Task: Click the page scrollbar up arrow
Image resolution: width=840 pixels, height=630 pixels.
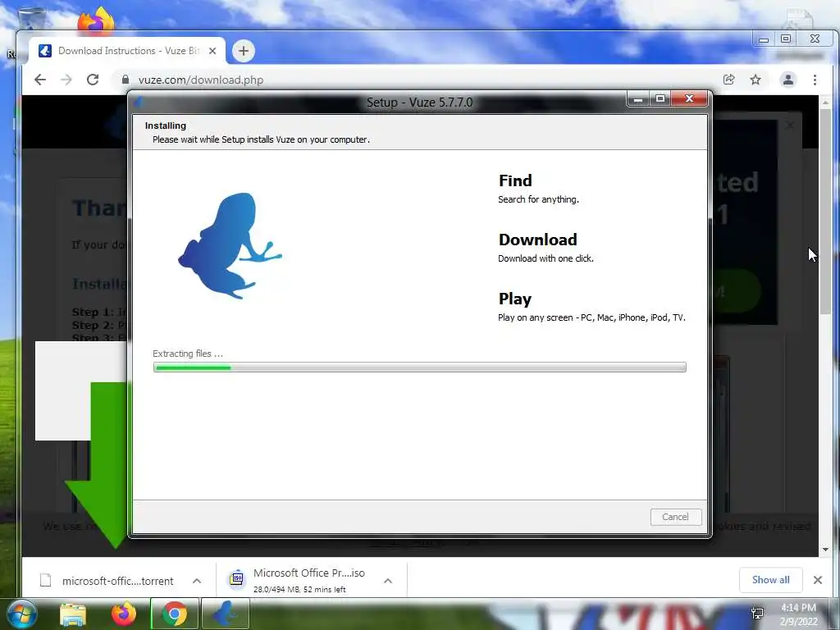Action: [x=825, y=102]
